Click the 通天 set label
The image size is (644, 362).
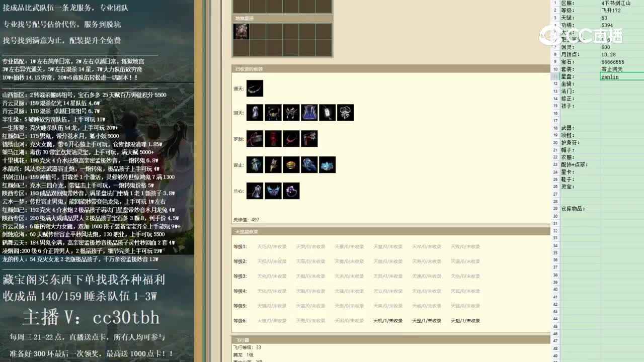click(238, 89)
